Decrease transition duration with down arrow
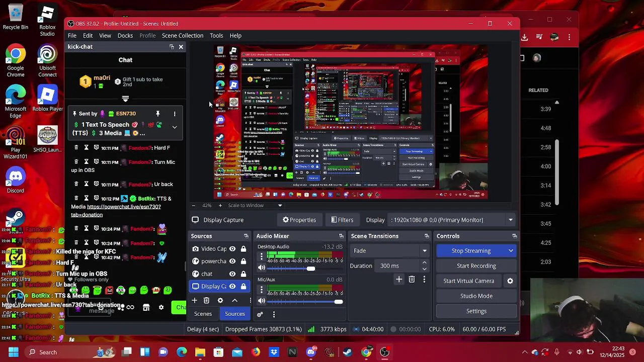Screen dimensions: 644x362 [424, 269]
